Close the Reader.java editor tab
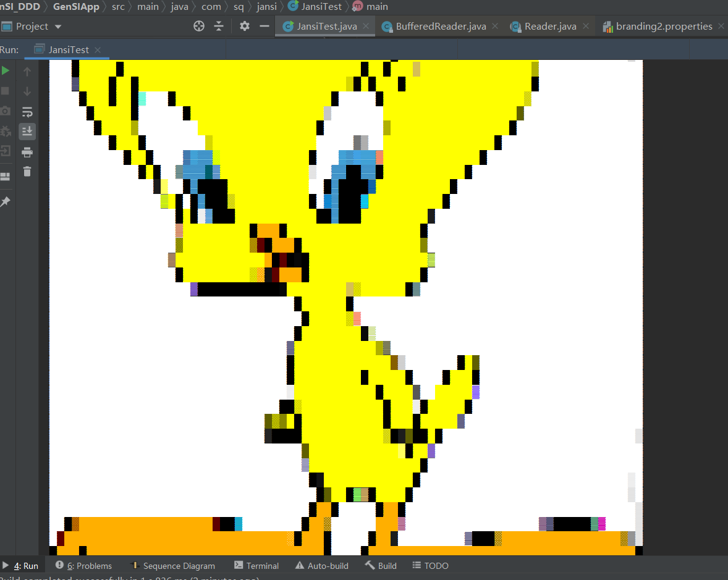 [586, 27]
